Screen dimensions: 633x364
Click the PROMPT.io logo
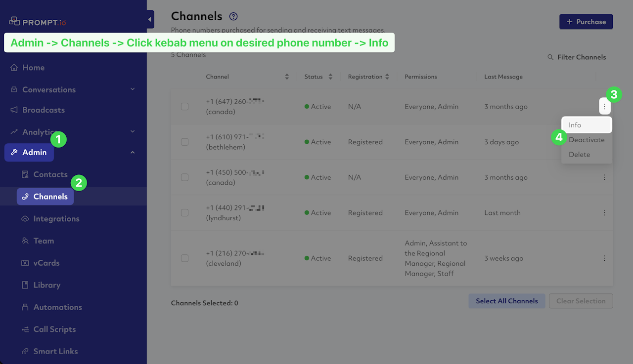pos(38,22)
